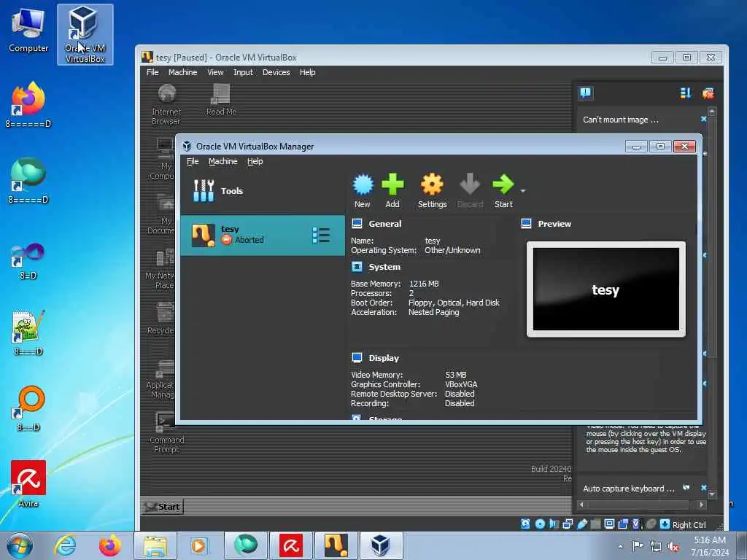Click the Avira taskbar button
This screenshot has height=560, width=747.
click(x=291, y=545)
